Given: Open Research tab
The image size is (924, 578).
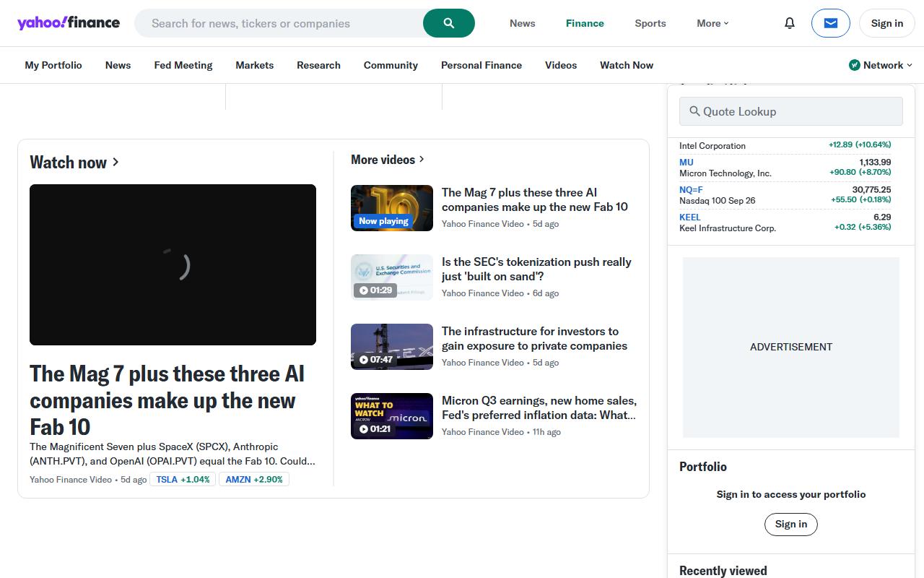Looking at the screenshot, I should [318, 65].
